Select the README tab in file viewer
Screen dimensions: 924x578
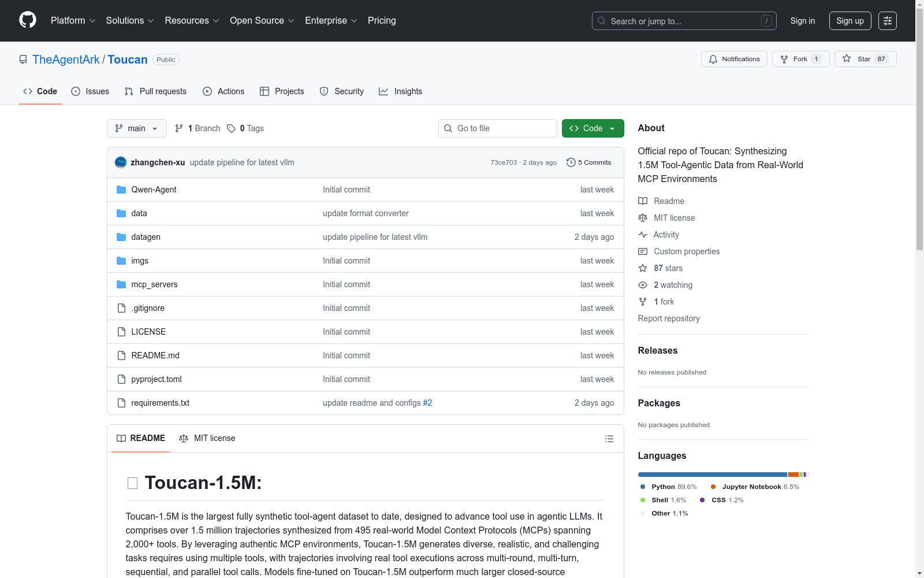(141, 438)
